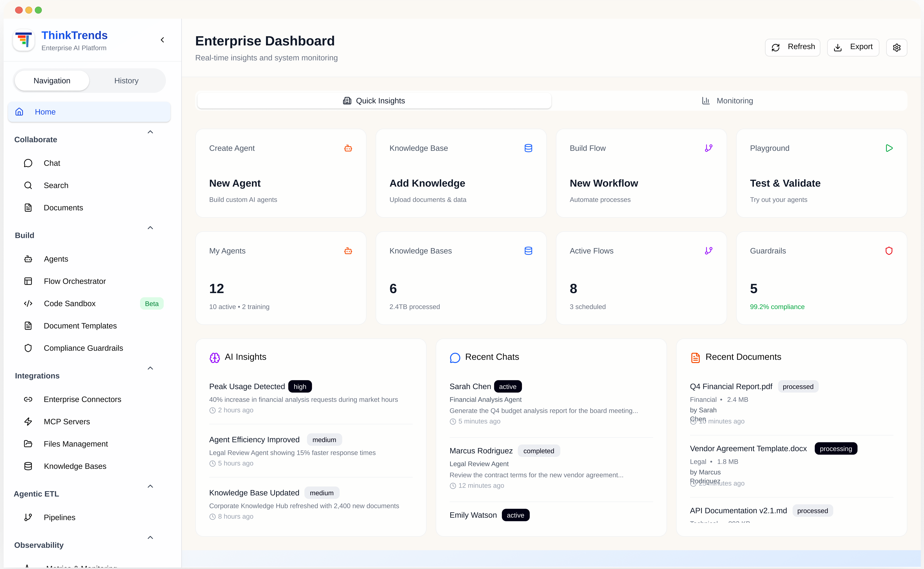Click the Enterprise Connectors link icon
Screen dimensions: 924x569
click(28, 399)
